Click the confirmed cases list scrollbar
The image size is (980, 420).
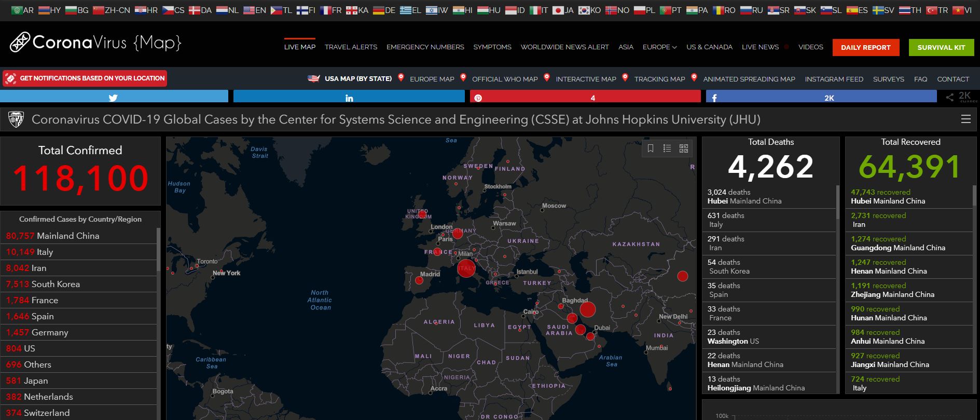pos(158,249)
